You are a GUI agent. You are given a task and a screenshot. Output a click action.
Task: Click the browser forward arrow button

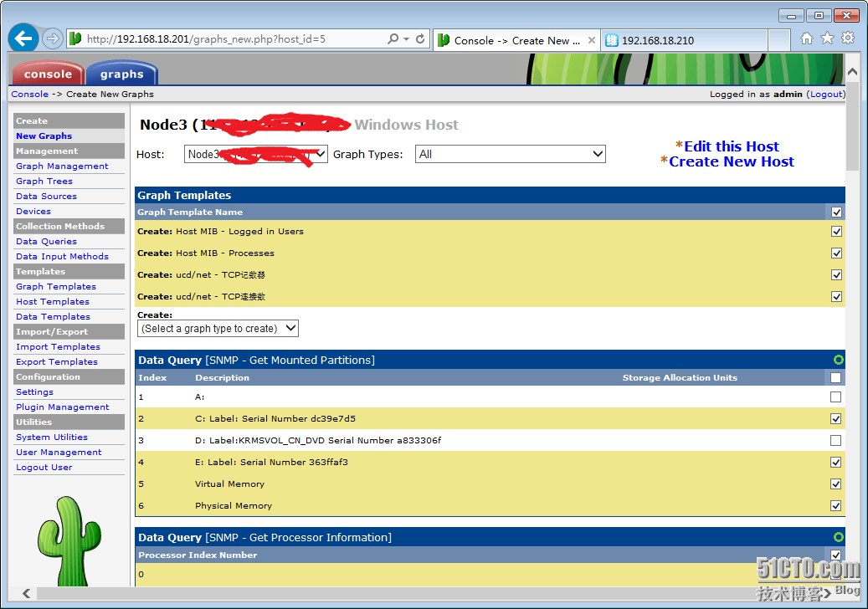tap(52, 38)
